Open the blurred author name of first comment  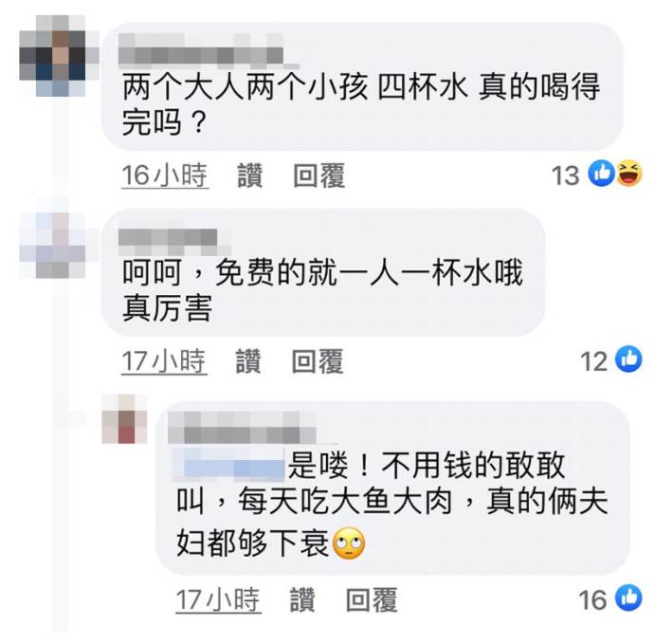(x=209, y=50)
